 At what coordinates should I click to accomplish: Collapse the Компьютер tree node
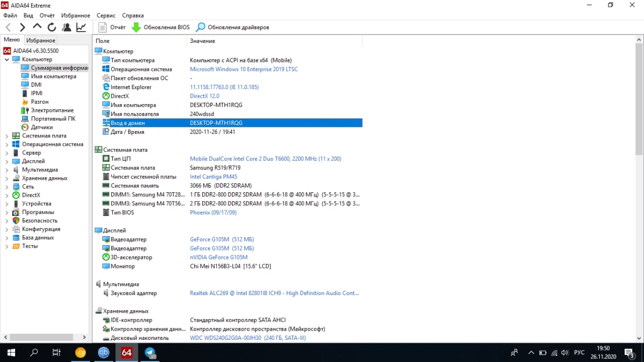7,59
